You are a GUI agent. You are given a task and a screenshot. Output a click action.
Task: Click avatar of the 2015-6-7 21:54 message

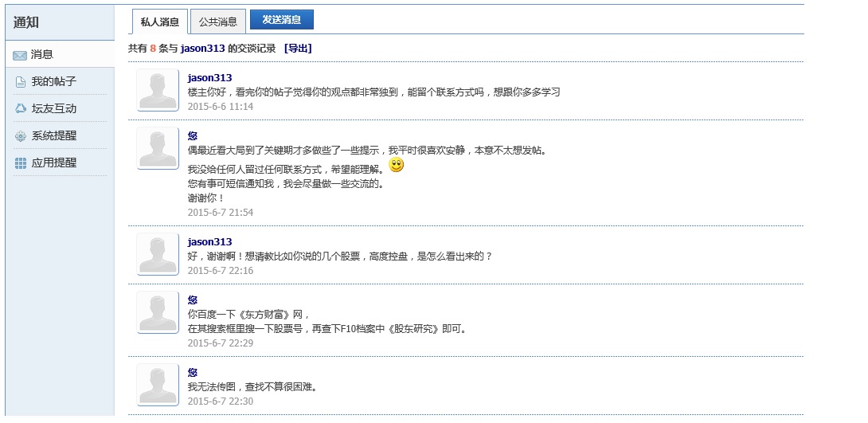[158, 148]
